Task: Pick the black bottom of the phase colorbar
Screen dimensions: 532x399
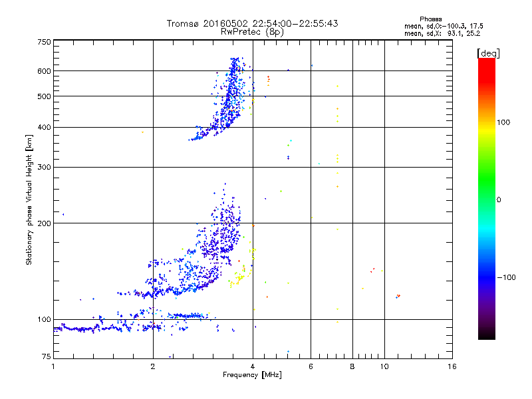Action: [487, 336]
